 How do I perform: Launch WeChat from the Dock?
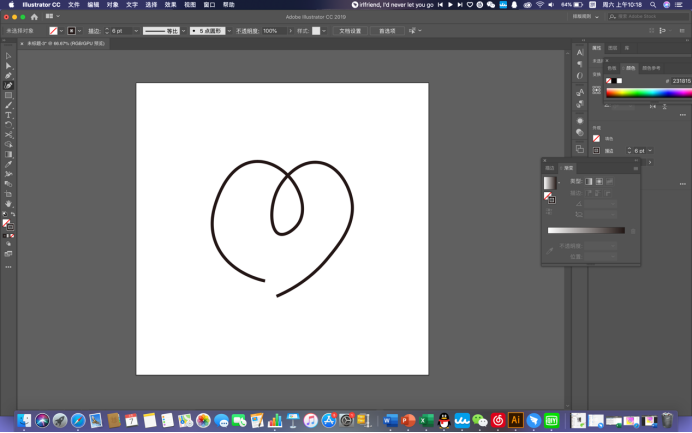[479, 421]
